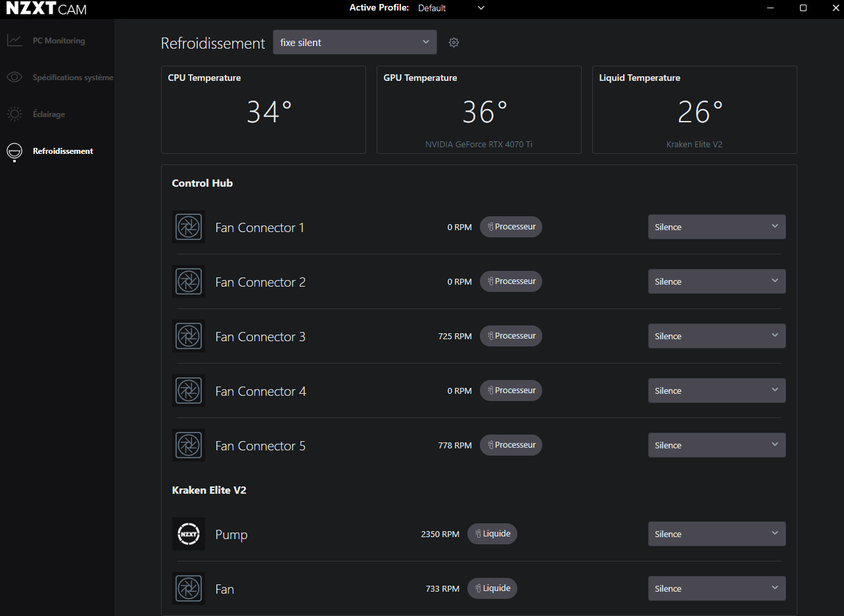Click the NZXT Pump icon
The width and height of the screenshot is (844, 616).
[x=189, y=534]
